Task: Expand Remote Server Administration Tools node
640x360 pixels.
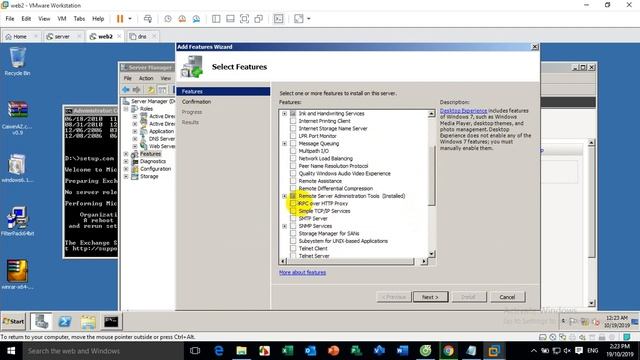Action: [x=284, y=196]
